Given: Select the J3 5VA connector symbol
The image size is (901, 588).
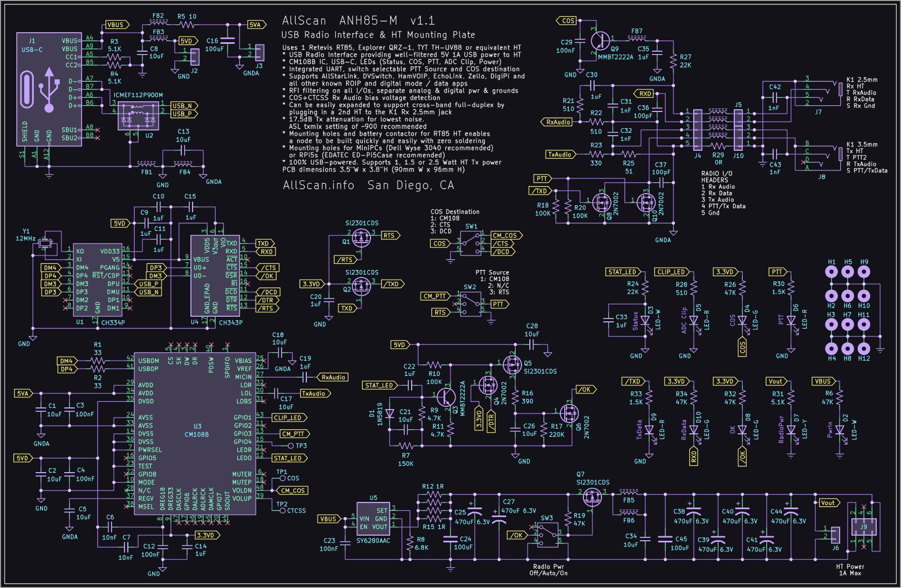Looking at the screenshot, I should click(259, 52).
